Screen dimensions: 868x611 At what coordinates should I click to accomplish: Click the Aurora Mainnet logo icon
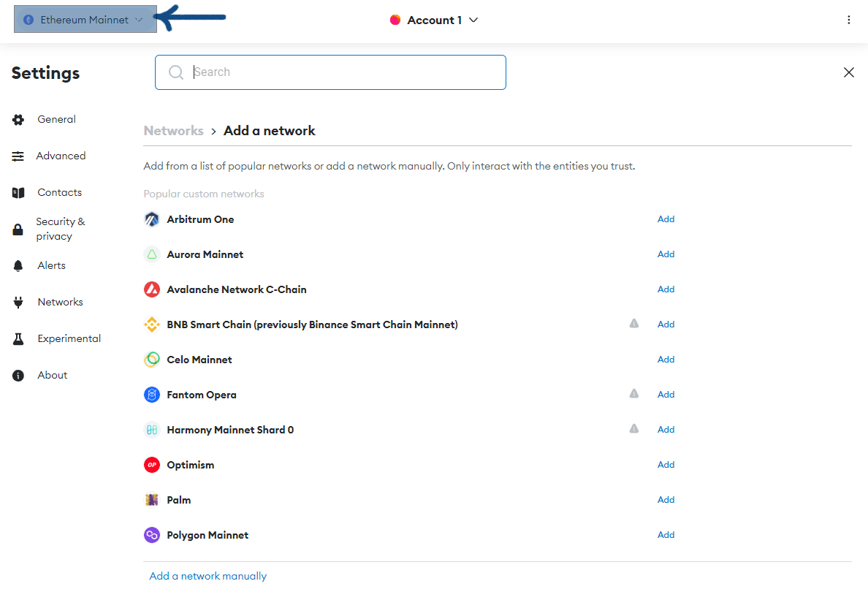152,254
